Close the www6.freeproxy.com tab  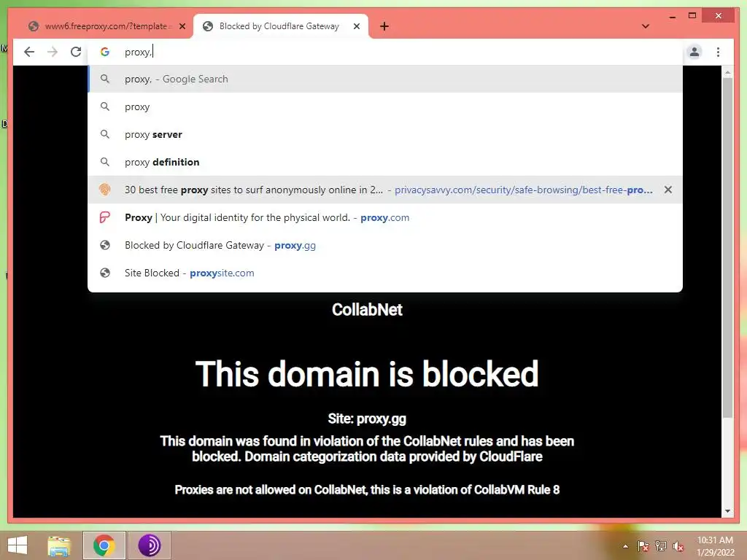click(x=182, y=26)
